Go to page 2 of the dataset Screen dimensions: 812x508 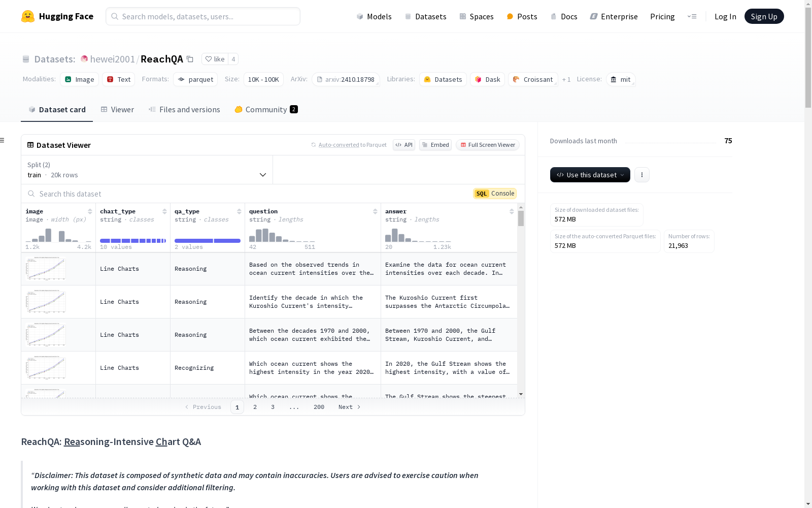click(x=255, y=407)
